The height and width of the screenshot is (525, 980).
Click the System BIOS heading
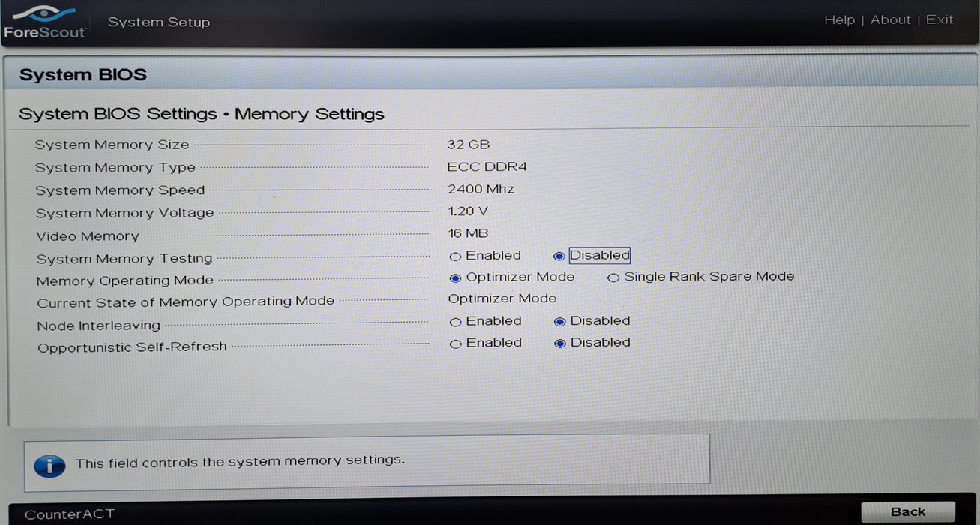pos(83,75)
